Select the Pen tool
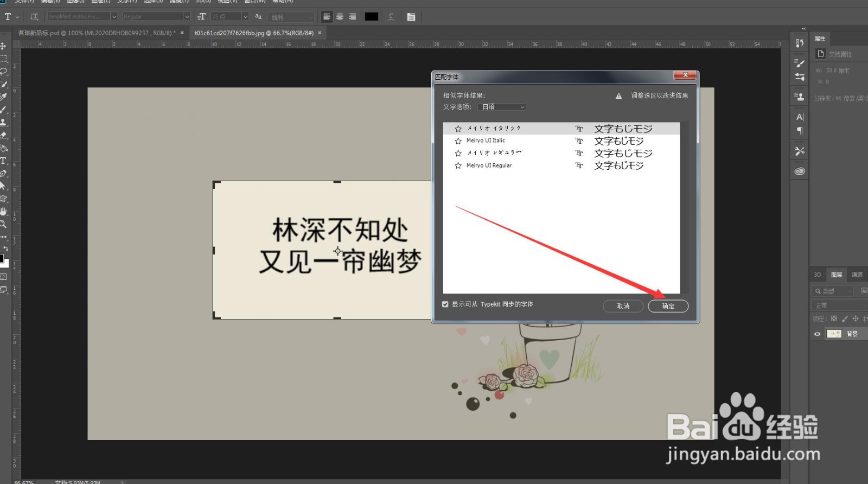The width and height of the screenshot is (868, 484). pyautogui.click(x=3, y=173)
